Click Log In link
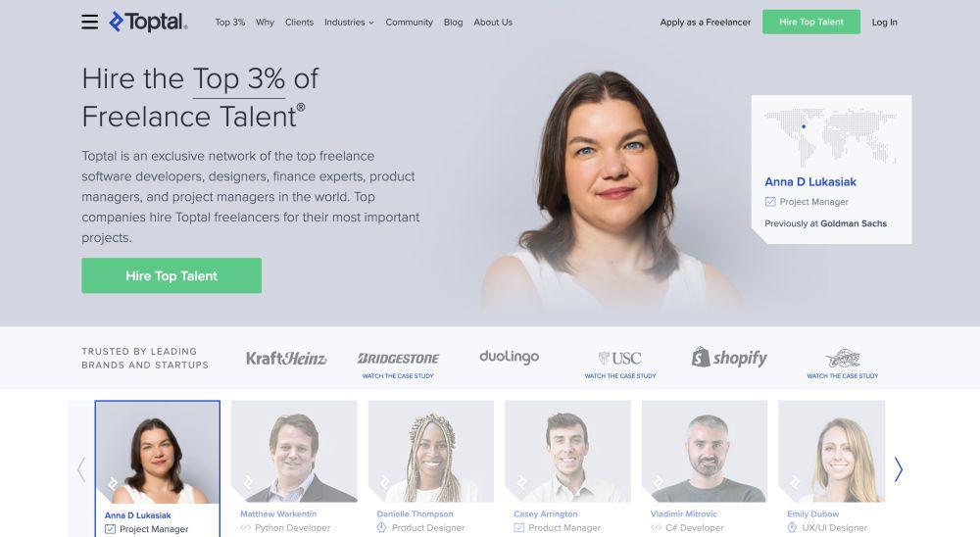The height and width of the screenshot is (537, 980). coord(884,22)
